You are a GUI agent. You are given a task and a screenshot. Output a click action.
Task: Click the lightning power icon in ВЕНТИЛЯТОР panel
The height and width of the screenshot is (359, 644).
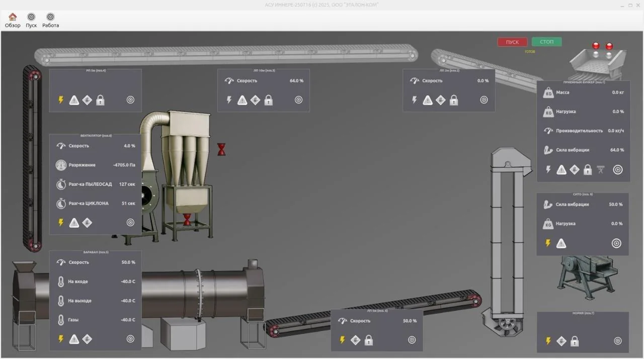click(61, 223)
